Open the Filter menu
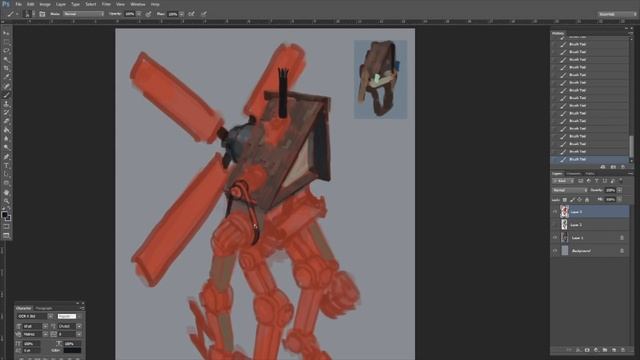Viewport: 640px width, 360px height. tap(106, 4)
